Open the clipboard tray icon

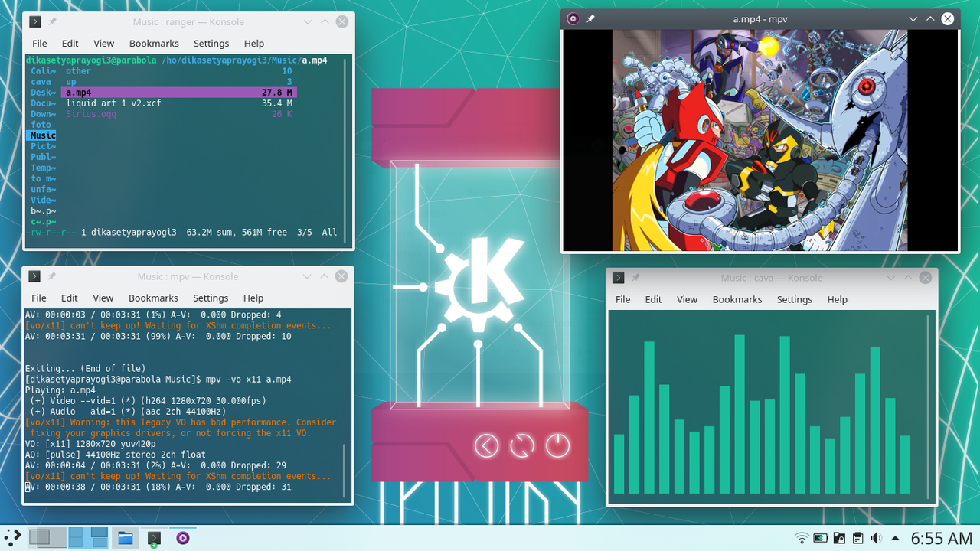[858, 538]
